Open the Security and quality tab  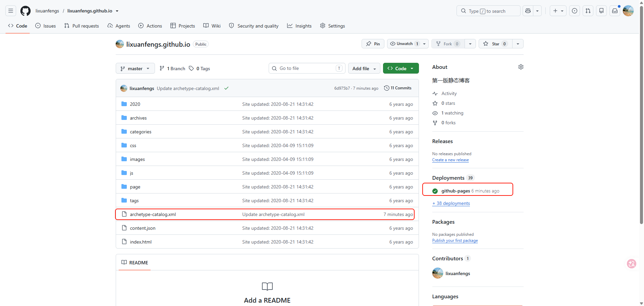[254, 26]
